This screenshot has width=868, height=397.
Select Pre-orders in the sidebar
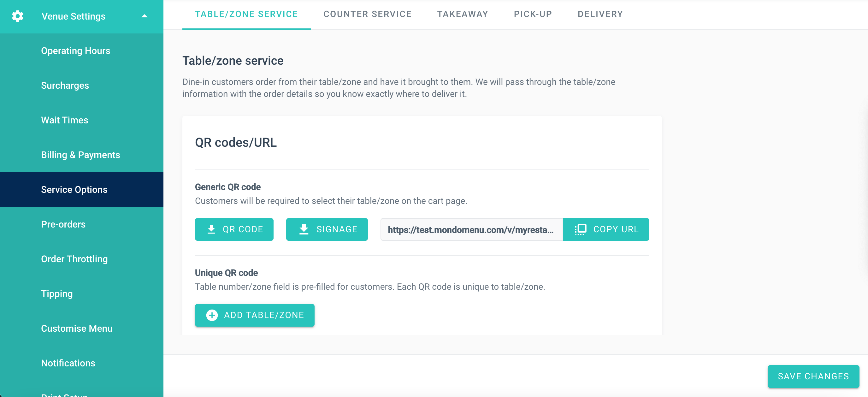coord(63,224)
